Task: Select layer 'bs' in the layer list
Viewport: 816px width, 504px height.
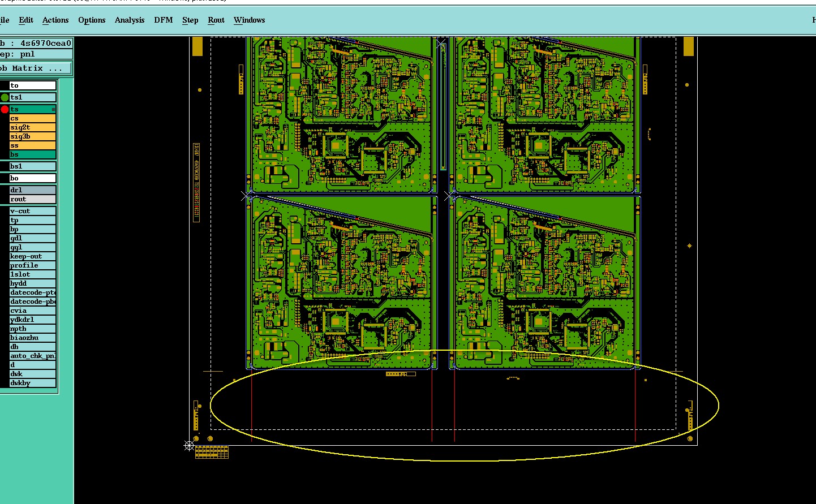Action: 33,154
